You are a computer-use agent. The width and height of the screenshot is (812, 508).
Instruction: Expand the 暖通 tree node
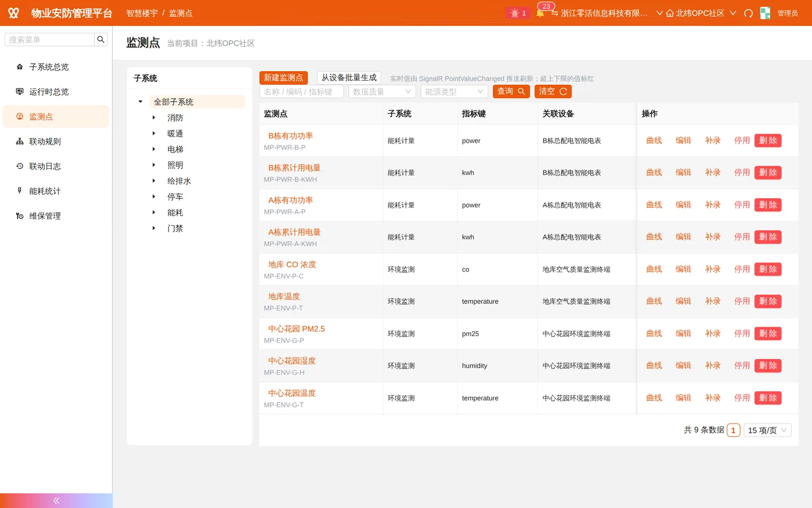pos(153,133)
